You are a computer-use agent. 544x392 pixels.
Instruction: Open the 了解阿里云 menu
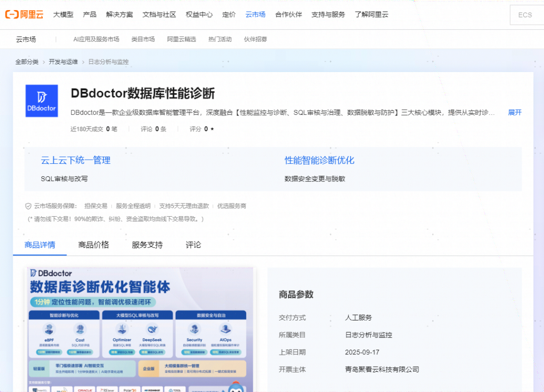[371, 15]
